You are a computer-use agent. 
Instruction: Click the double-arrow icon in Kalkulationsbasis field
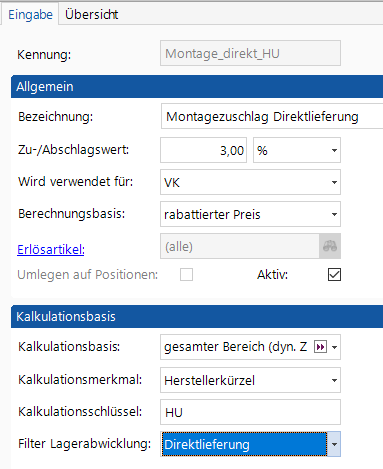tap(320, 347)
